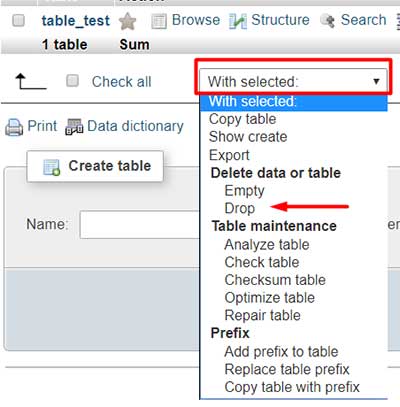Open the table_test table link
Viewport: 400px width, 407px height.
[76, 21]
